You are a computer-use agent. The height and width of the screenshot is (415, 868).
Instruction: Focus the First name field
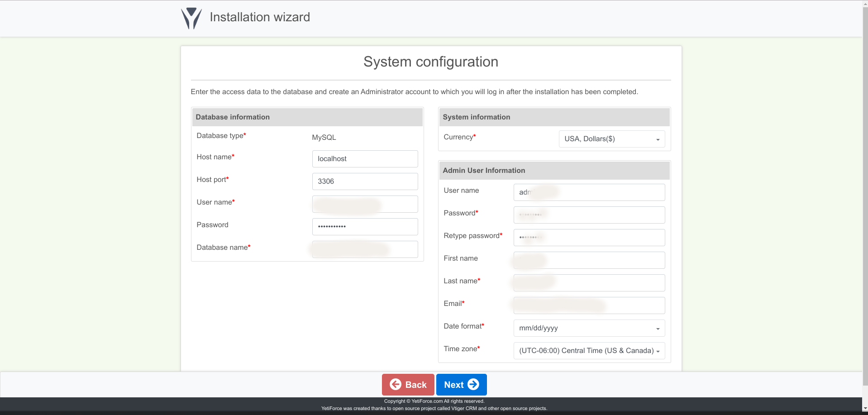point(589,260)
